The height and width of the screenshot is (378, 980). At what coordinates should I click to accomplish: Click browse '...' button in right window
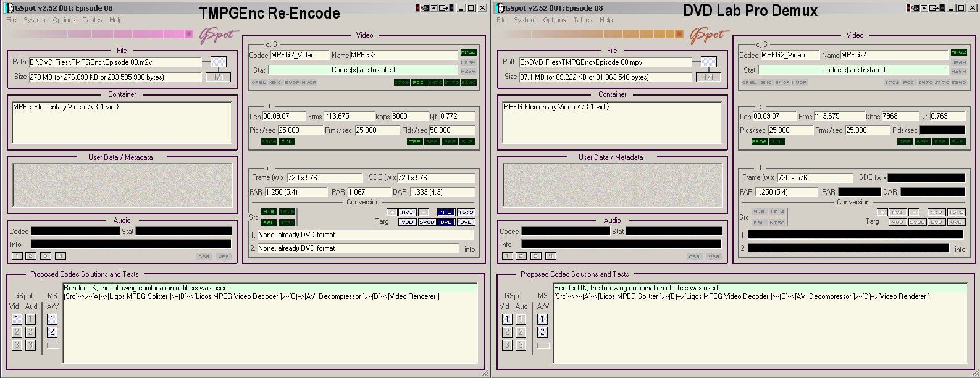pyautogui.click(x=709, y=62)
